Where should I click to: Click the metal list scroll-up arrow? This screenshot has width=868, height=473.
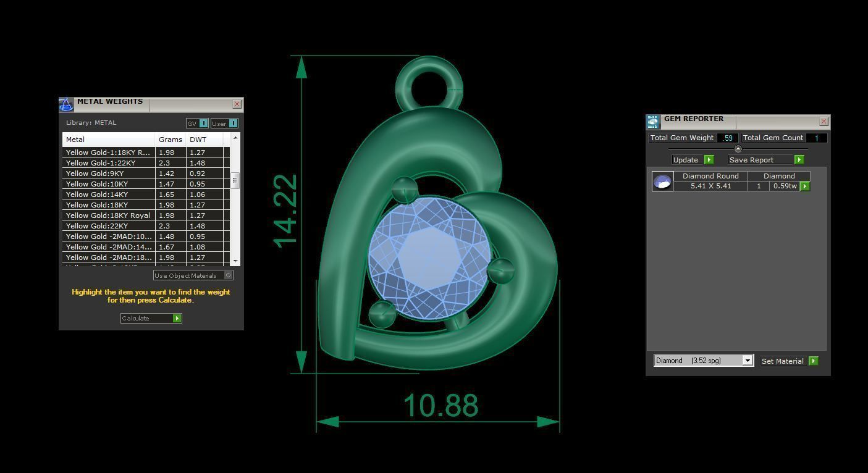[x=235, y=137]
